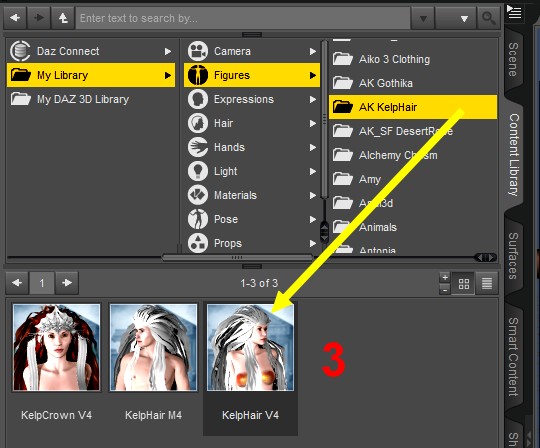
Task: Expand the Expressions category arrow
Action: tap(313, 100)
